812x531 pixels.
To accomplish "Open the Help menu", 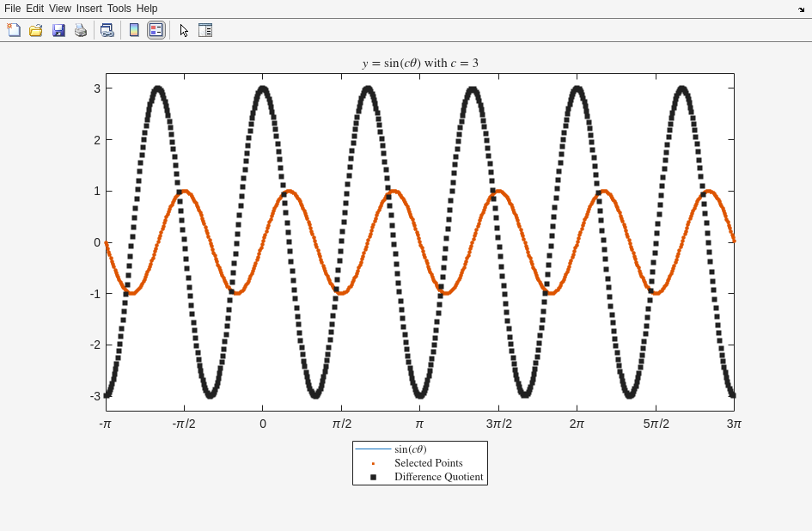I will point(147,9).
